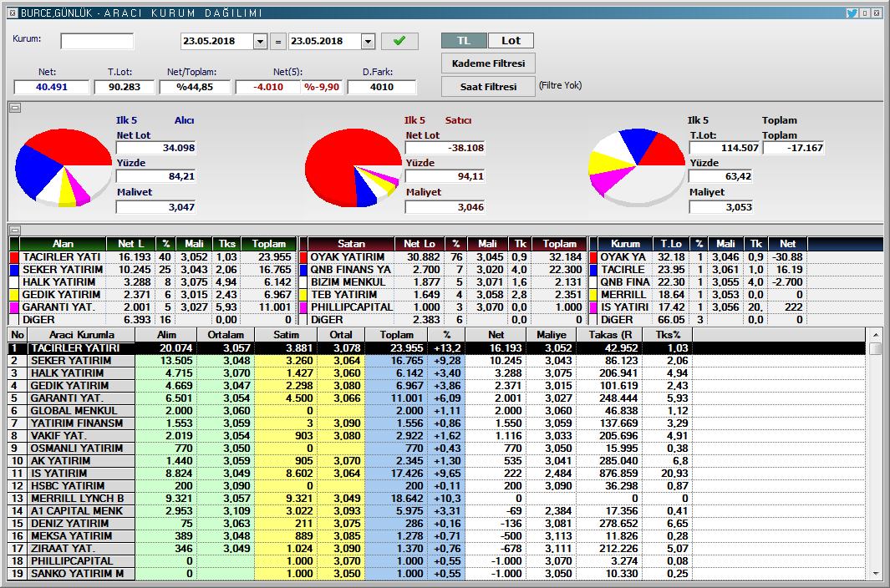The height and width of the screenshot is (588, 890).
Task: Switch to TL view
Action: click(x=464, y=40)
